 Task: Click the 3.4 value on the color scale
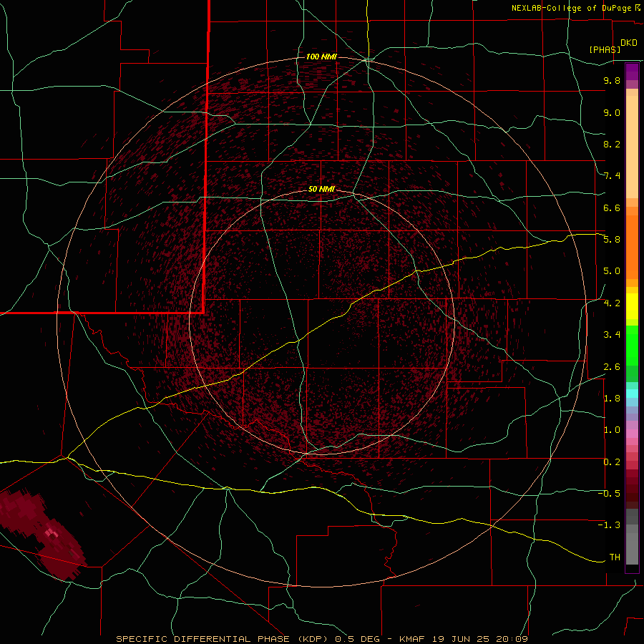coord(612,335)
